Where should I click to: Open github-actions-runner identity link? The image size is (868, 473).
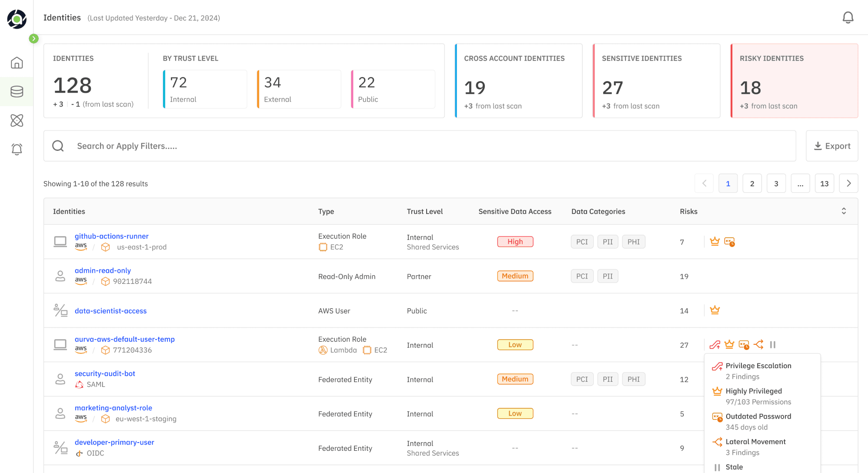click(112, 236)
